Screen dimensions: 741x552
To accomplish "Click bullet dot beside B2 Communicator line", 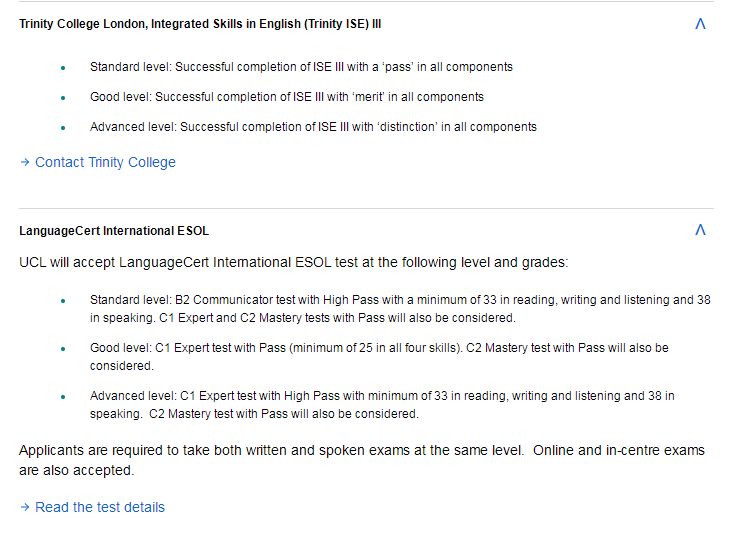I will click(x=63, y=301).
